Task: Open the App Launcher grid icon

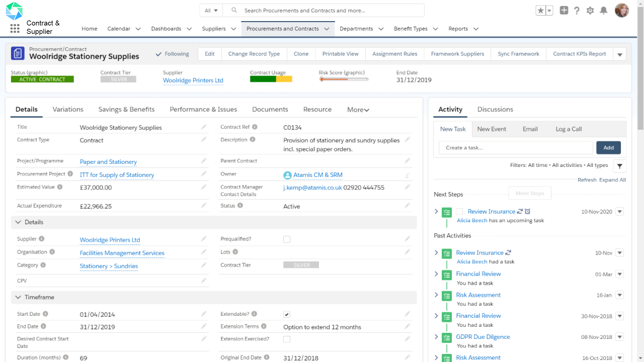Action: [15, 28]
